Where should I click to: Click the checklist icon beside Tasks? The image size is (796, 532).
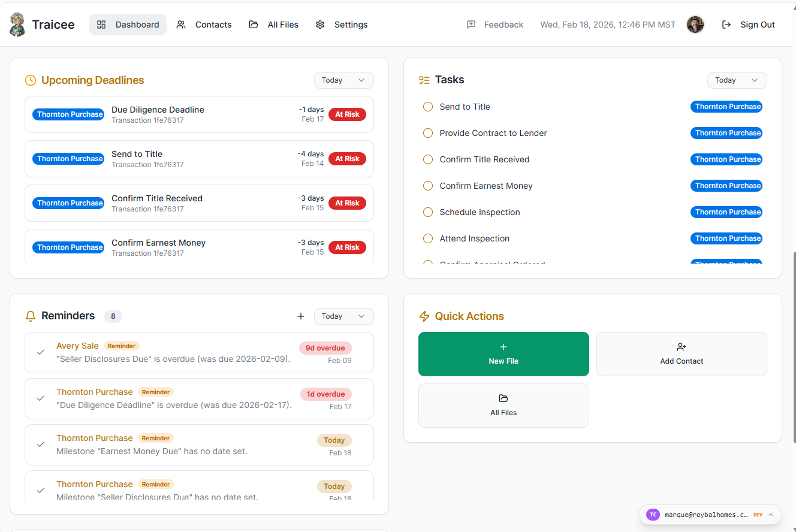(x=424, y=80)
